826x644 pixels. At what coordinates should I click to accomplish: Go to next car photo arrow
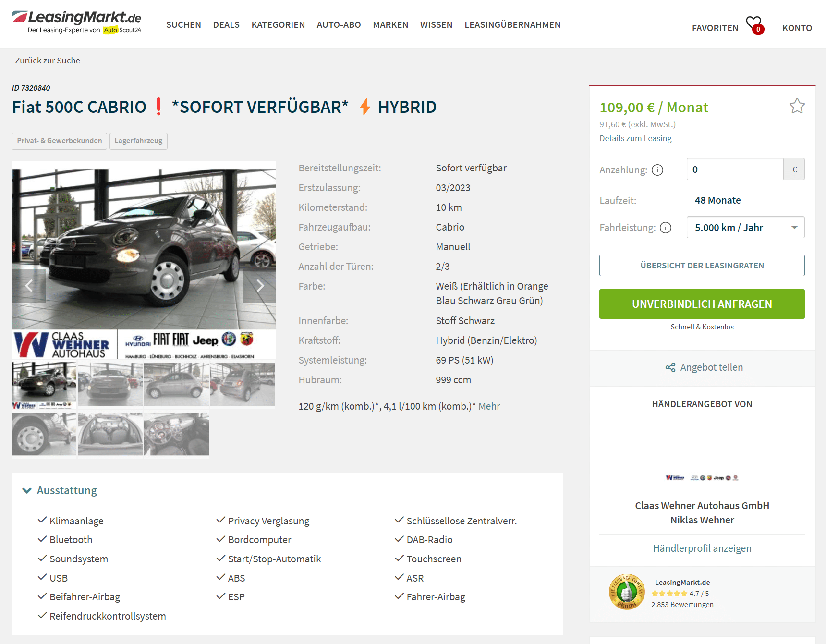pyautogui.click(x=259, y=286)
